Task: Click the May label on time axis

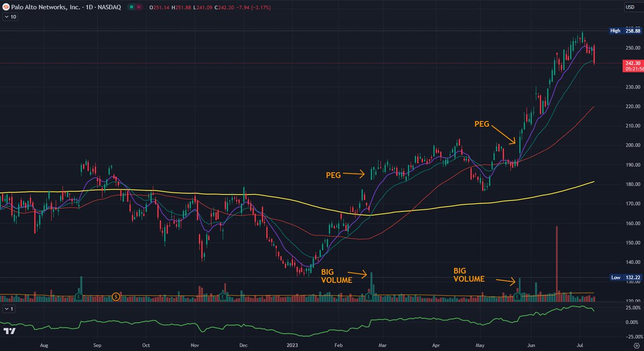Action: pyautogui.click(x=480, y=346)
